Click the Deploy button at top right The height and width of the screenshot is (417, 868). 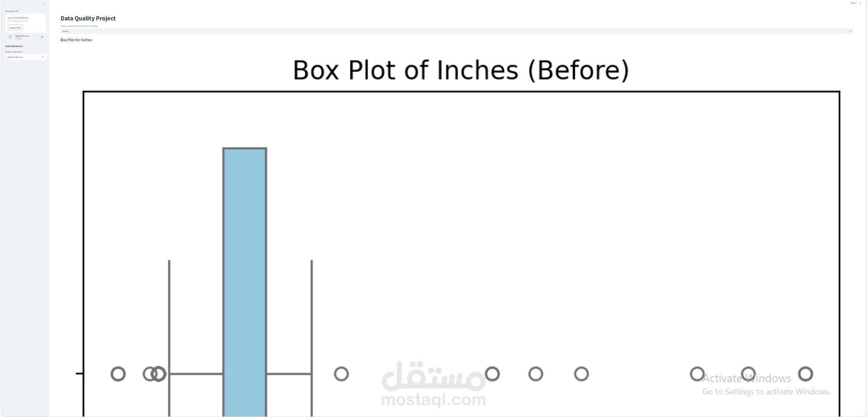tap(853, 3)
